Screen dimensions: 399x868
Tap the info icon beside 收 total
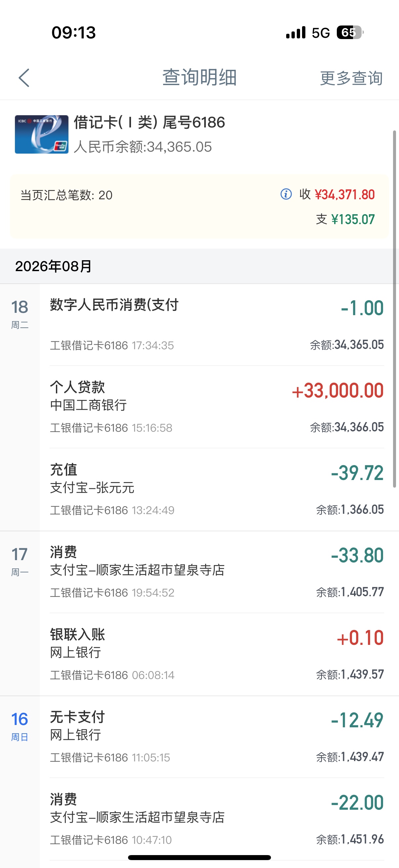[x=286, y=194]
